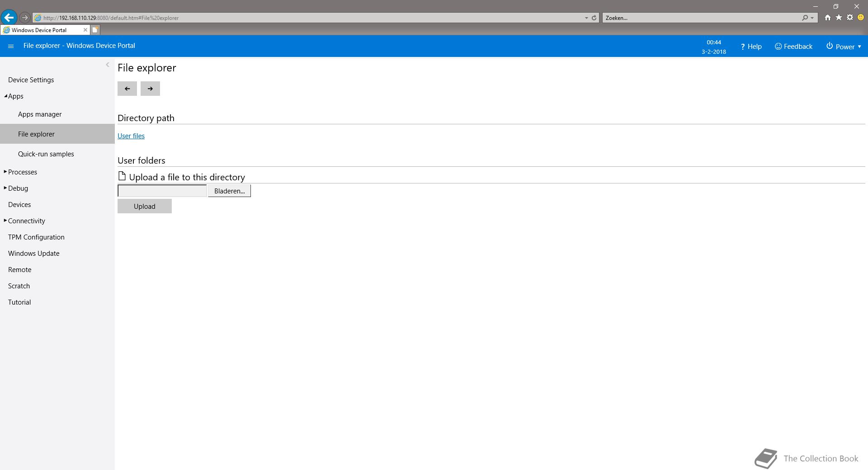Open Tutorial page
868x470 pixels.
(19, 302)
